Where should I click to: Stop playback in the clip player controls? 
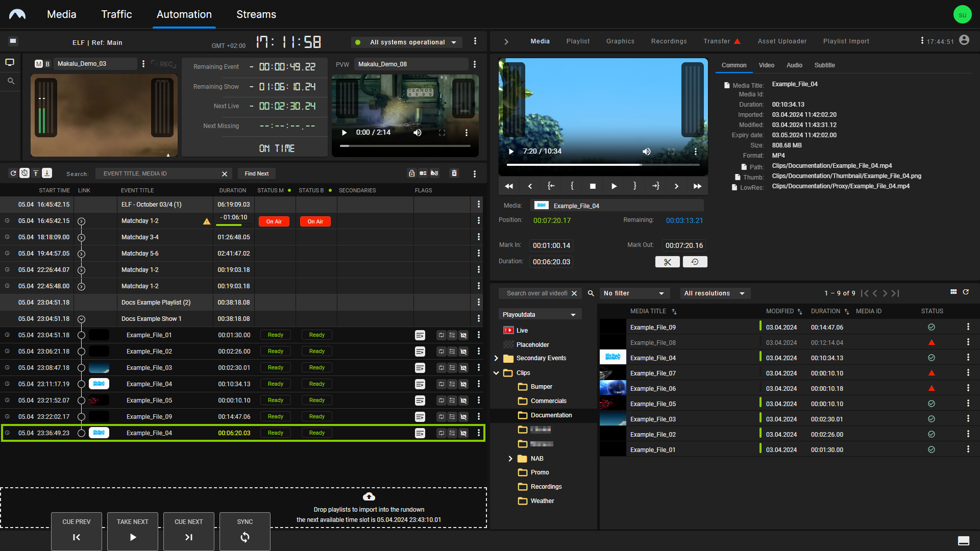pyautogui.click(x=593, y=186)
